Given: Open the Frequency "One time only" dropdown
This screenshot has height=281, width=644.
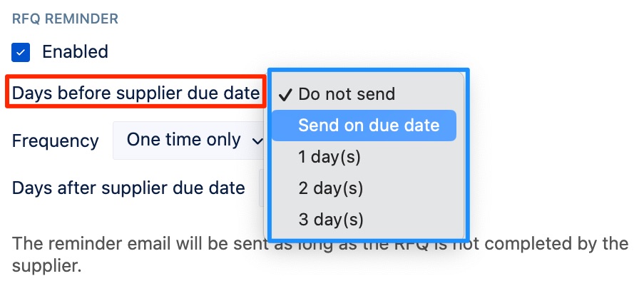Looking at the screenshot, I should point(190,140).
